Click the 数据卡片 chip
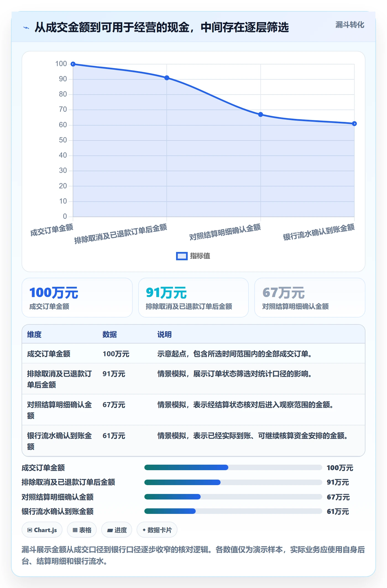The height and width of the screenshot is (588, 387). (157, 530)
